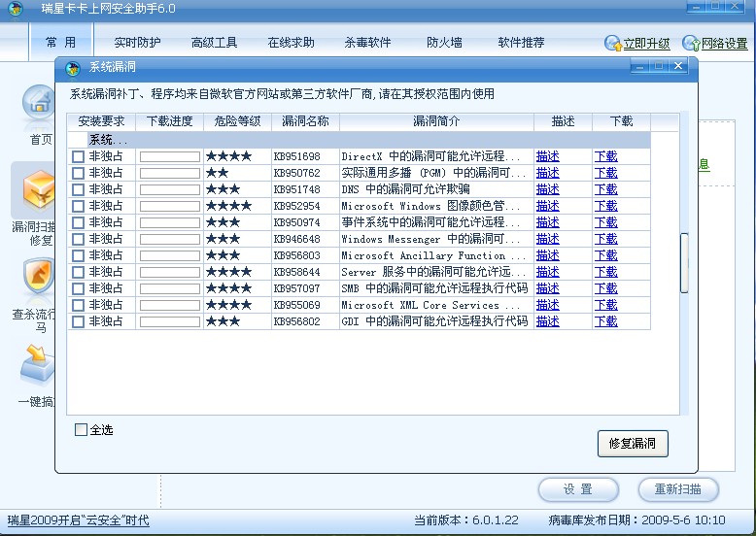Select the KB951748 cell text

296,189
